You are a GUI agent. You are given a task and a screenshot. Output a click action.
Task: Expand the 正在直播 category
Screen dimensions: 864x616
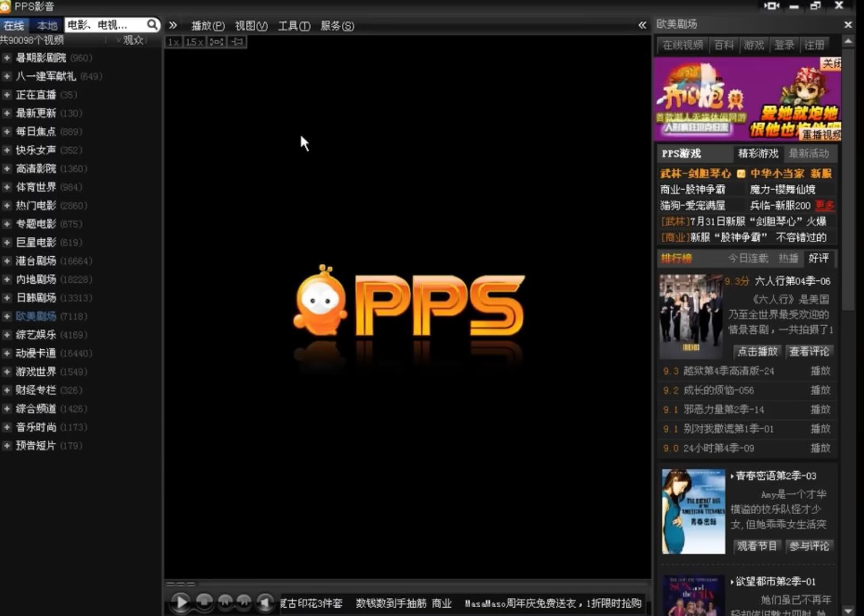point(7,95)
